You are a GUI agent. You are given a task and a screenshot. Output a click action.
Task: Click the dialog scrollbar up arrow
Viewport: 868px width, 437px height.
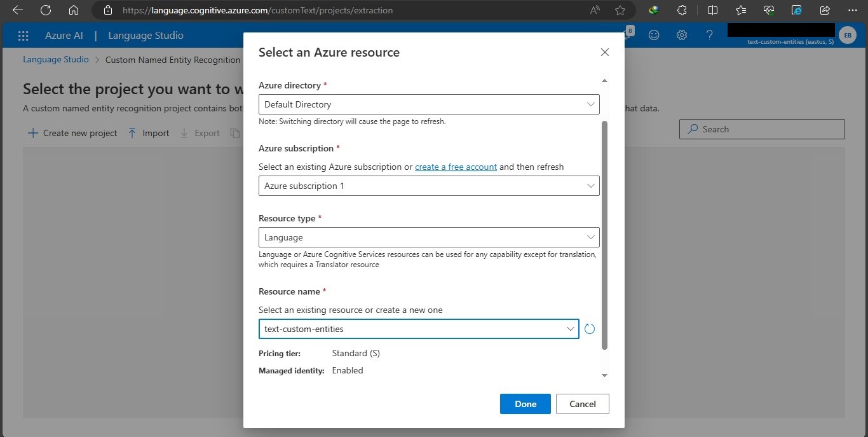pyautogui.click(x=604, y=81)
